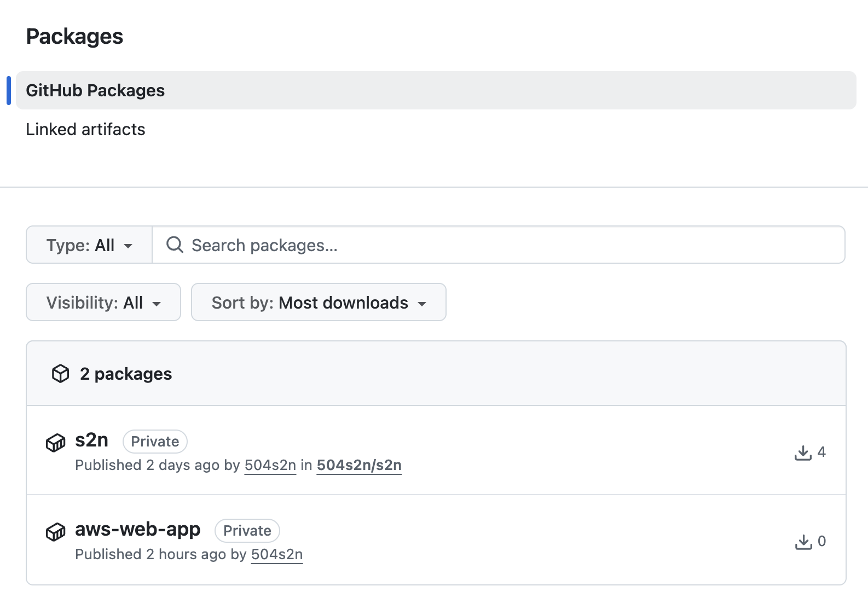
Task: Click the download icon in aws-web-app row
Action: [803, 542]
